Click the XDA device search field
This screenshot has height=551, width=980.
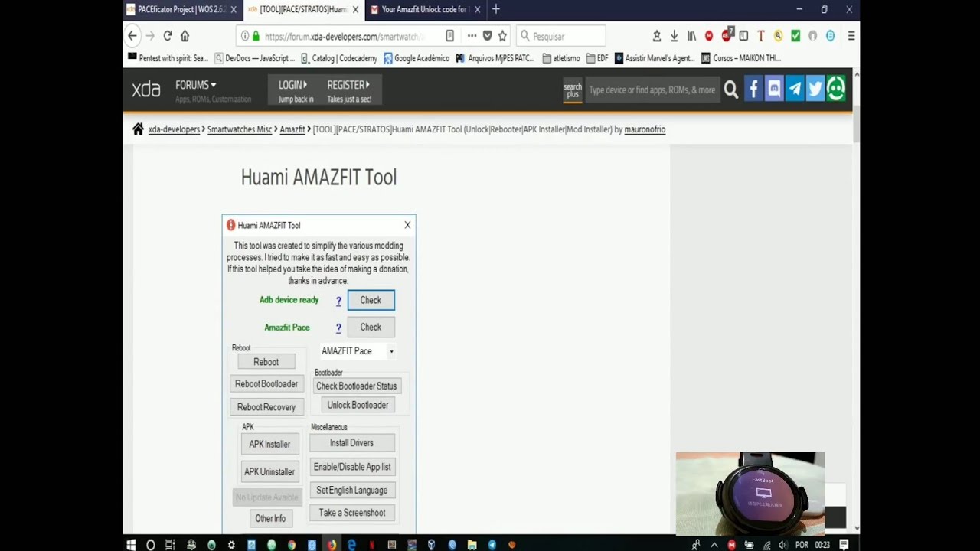[652, 90]
